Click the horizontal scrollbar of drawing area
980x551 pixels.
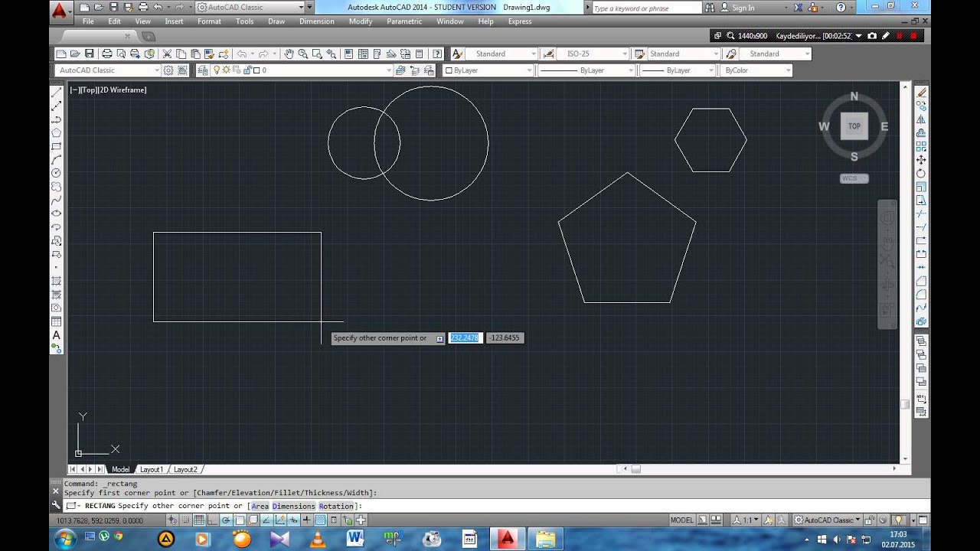pyautogui.click(x=758, y=469)
